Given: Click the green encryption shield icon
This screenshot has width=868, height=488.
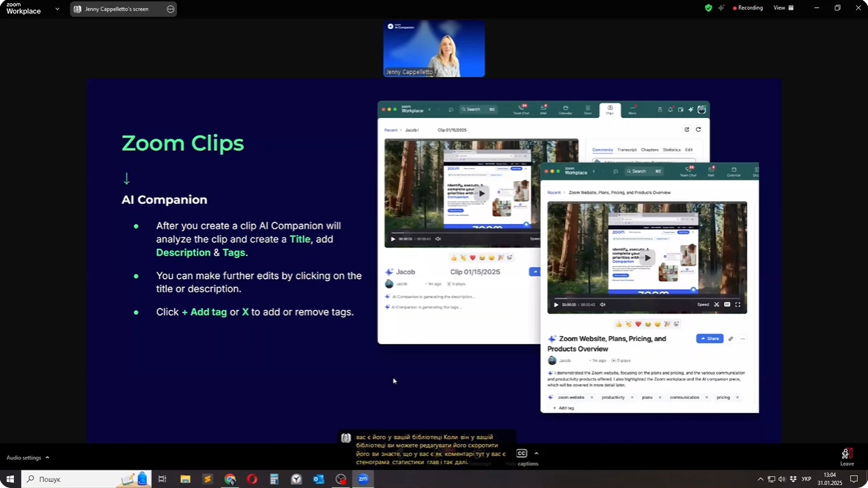Looking at the screenshot, I should [708, 7].
